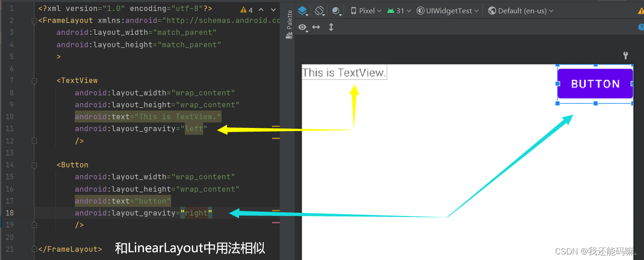Image resolution: width=644 pixels, height=260 pixels.
Task: Click the bottom-middle handle of selected Button
Action: [x=595, y=104]
